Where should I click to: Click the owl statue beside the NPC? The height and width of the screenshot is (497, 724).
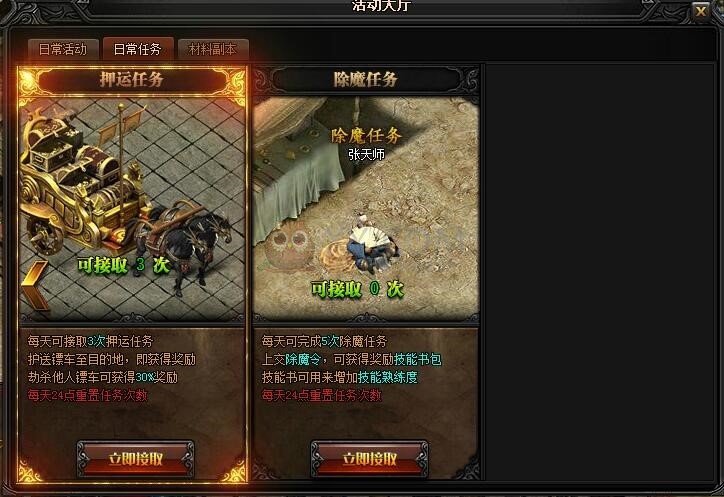(x=289, y=248)
